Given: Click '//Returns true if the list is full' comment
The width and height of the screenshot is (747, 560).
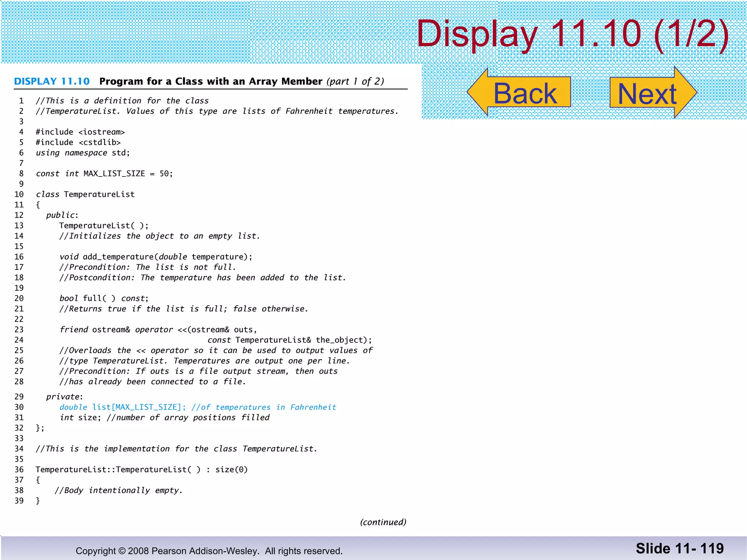Looking at the screenshot, I should [x=184, y=309].
